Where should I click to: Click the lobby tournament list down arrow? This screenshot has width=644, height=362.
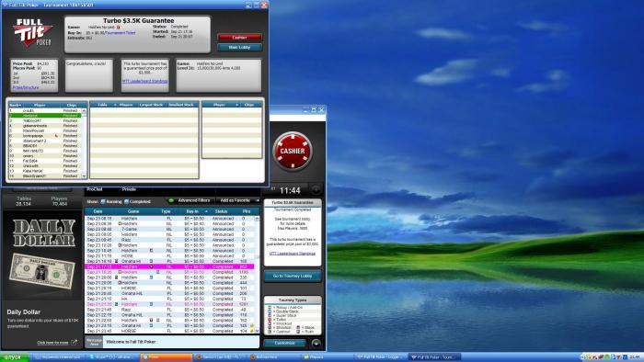point(257,331)
